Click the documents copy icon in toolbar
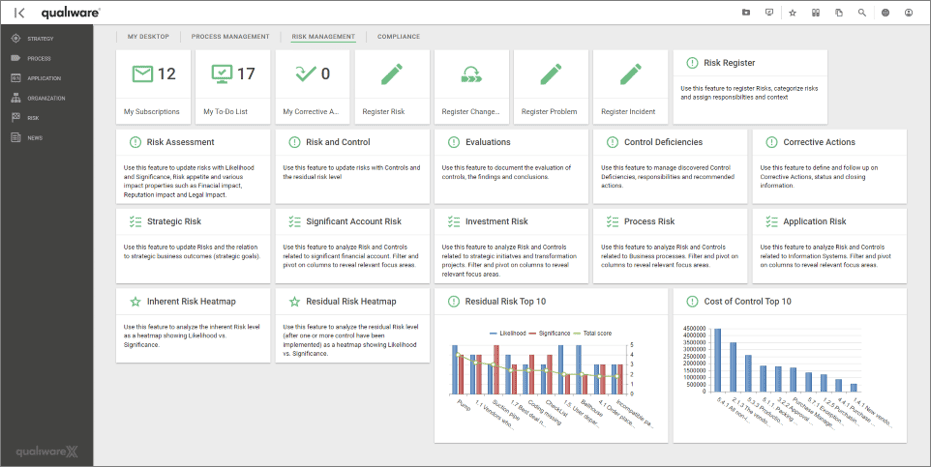 [839, 12]
